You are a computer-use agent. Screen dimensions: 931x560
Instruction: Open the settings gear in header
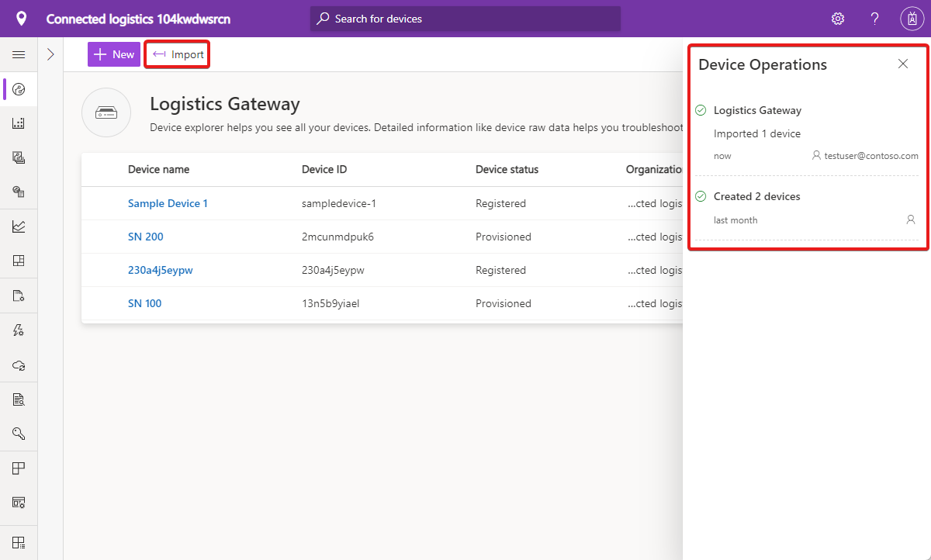point(838,19)
